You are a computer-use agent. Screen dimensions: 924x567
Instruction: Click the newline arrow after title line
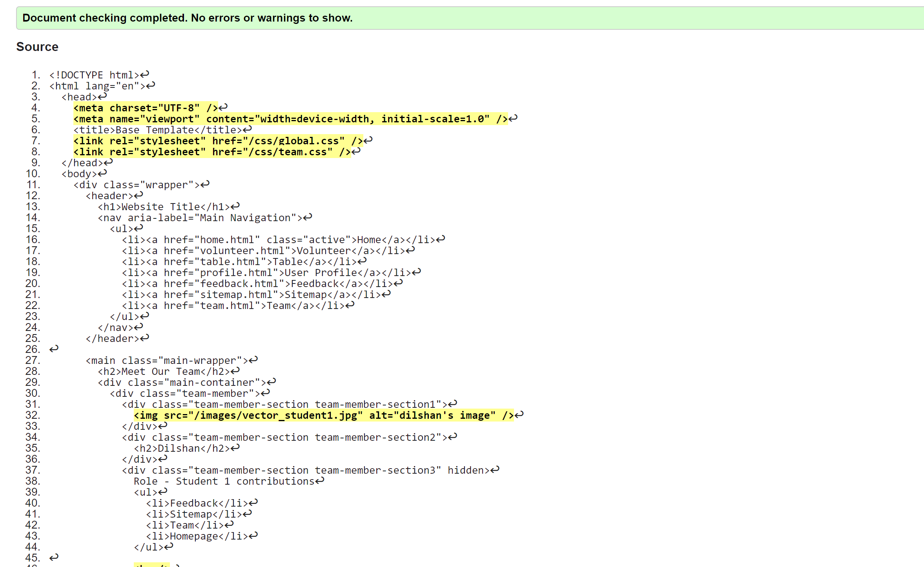[247, 129]
